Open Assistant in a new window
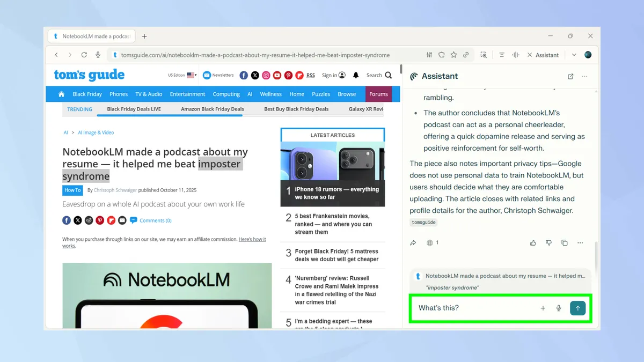 click(x=570, y=77)
